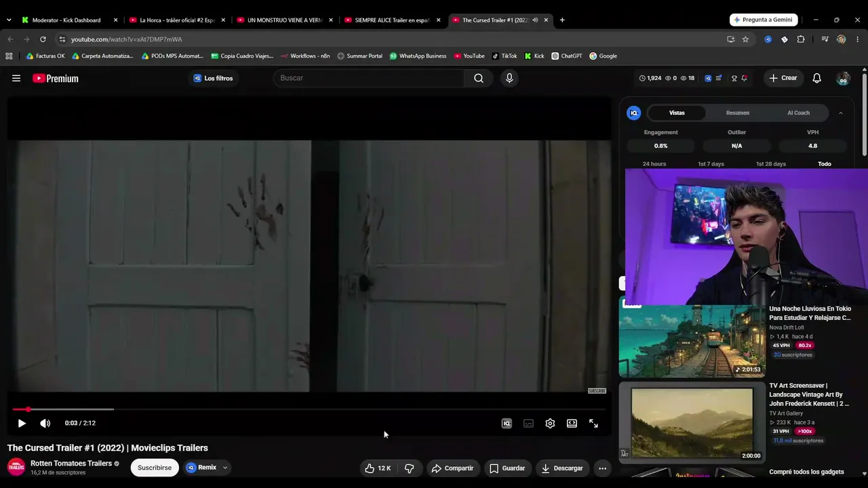Switch the player to theater mode

point(572,423)
